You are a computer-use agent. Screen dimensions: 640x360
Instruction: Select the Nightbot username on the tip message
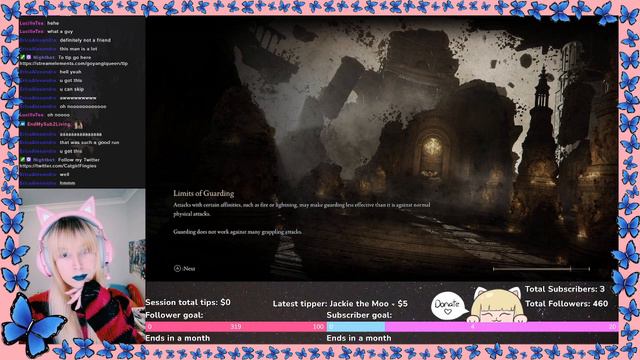[x=44, y=58]
